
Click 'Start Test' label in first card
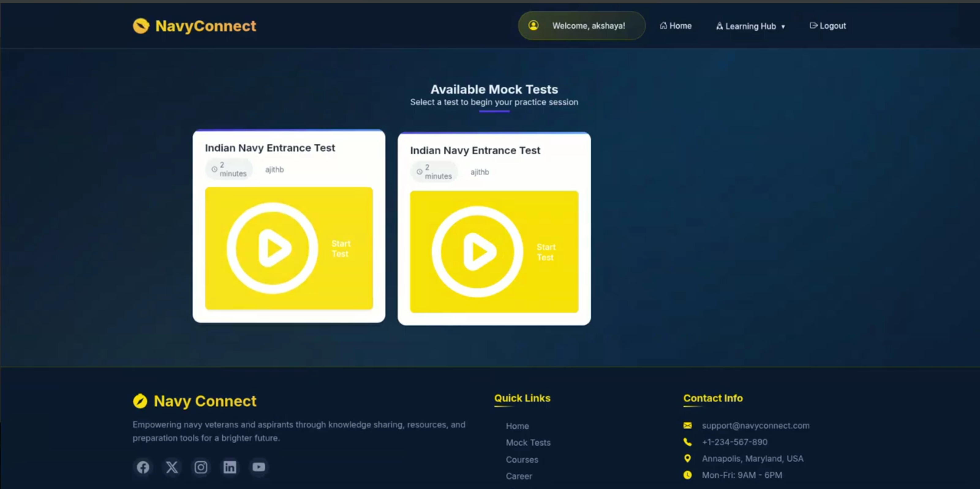[341, 249]
